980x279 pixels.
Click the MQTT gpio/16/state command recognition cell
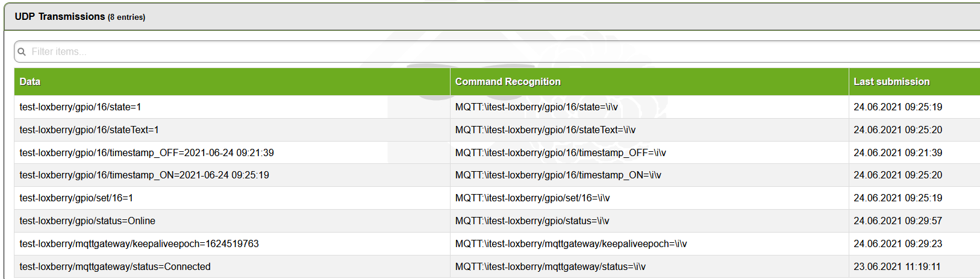(x=536, y=107)
